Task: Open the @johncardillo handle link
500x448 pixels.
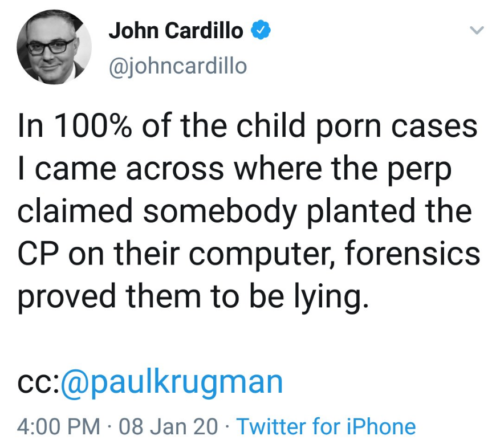Action: tap(177, 66)
